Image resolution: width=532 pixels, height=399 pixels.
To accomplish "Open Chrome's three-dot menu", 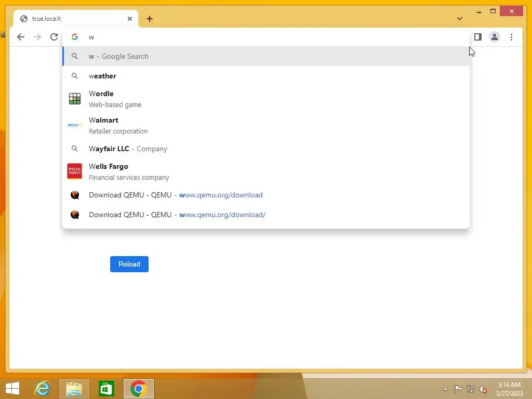I will [511, 37].
